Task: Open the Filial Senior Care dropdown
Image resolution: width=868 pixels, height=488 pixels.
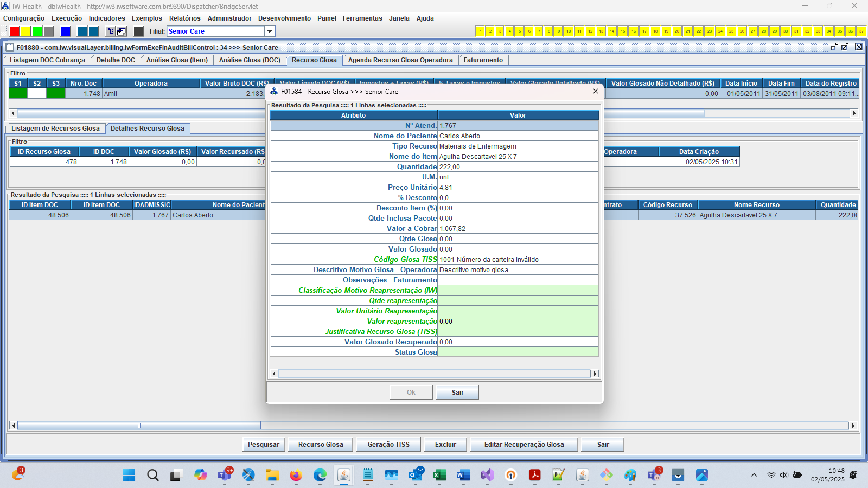Action: (269, 31)
